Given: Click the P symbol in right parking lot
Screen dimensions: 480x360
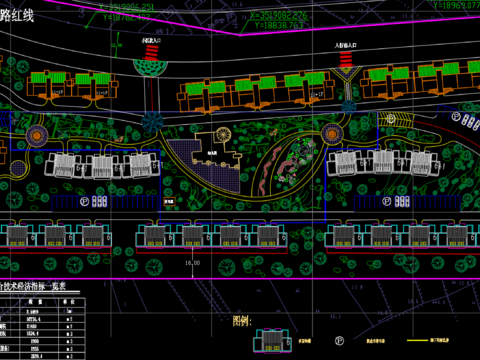Looking at the screenshot, I should pos(387,201).
